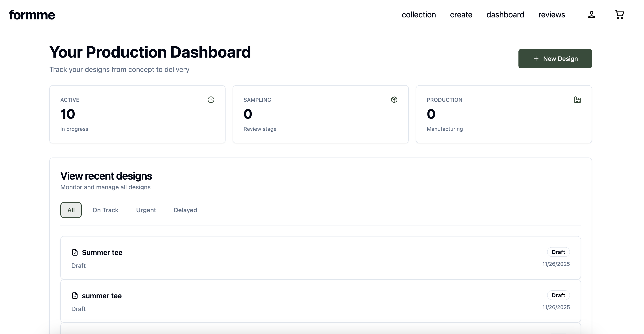The width and height of the screenshot is (644, 334).
Task: Show Delayed designs tab
Action: tap(185, 210)
